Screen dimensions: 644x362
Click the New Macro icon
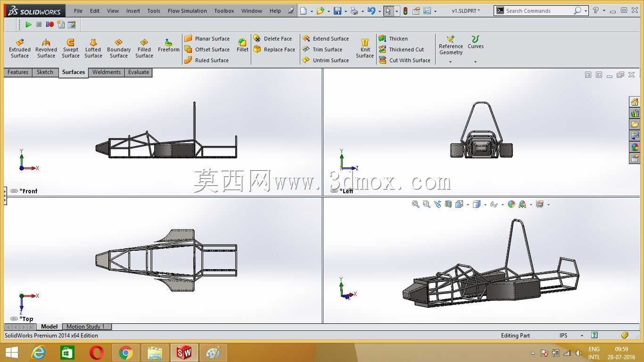click(61, 25)
